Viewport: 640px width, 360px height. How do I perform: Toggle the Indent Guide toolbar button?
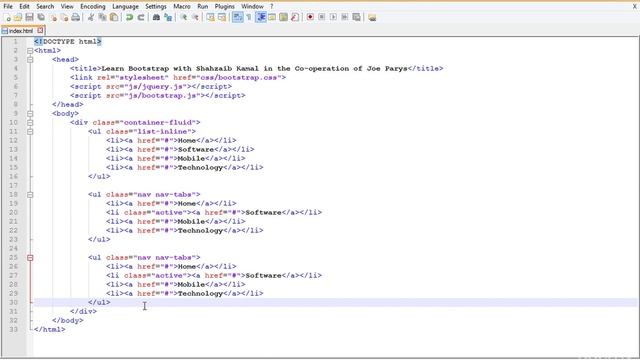click(x=260, y=17)
